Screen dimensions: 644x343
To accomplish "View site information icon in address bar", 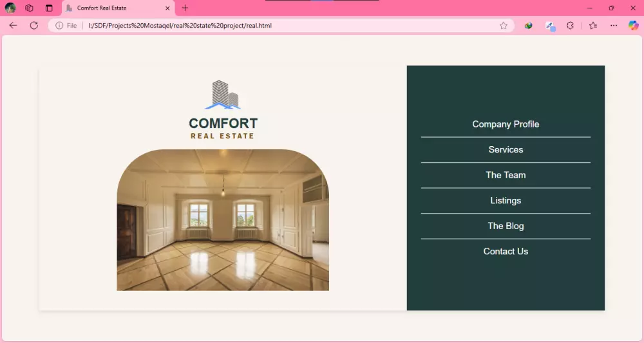I will [59, 26].
